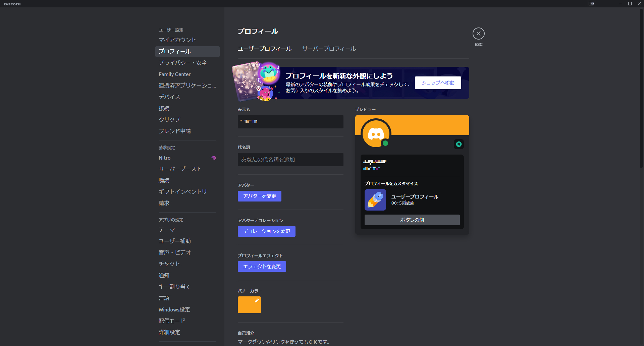Open テーマ settings
The width and height of the screenshot is (644, 346).
(187, 230)
